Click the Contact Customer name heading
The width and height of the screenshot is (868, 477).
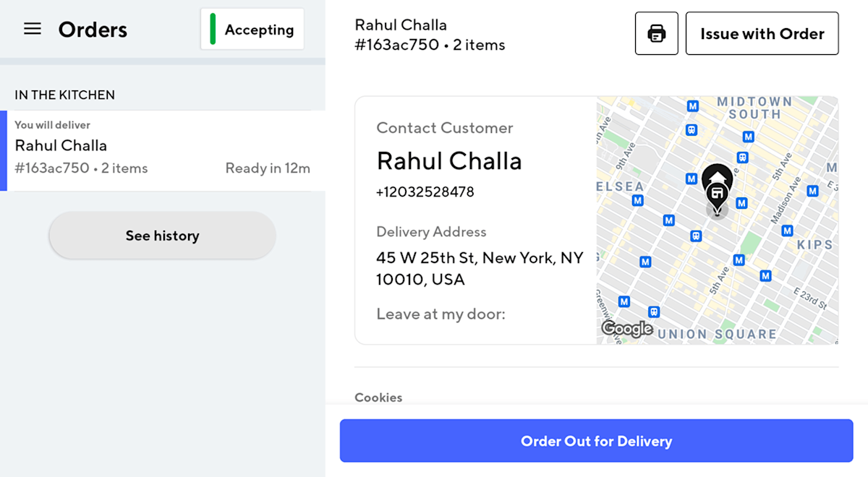(x=449, y=160)
